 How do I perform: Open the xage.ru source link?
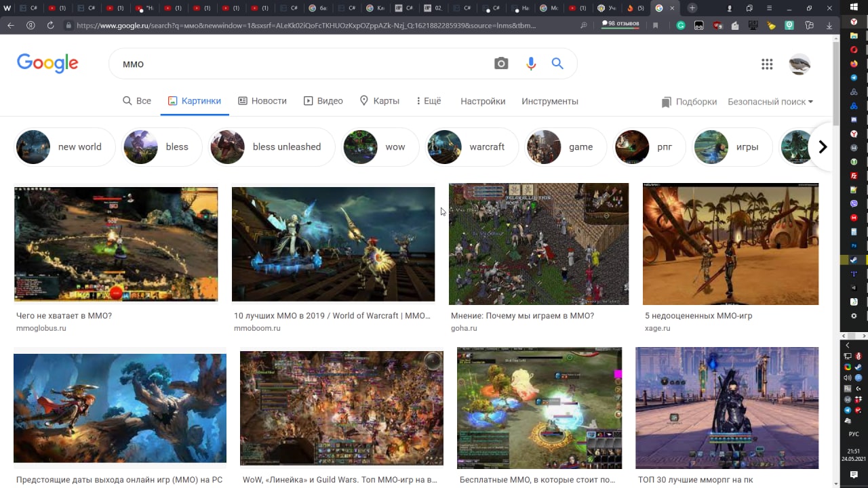(x=658, y=328)
